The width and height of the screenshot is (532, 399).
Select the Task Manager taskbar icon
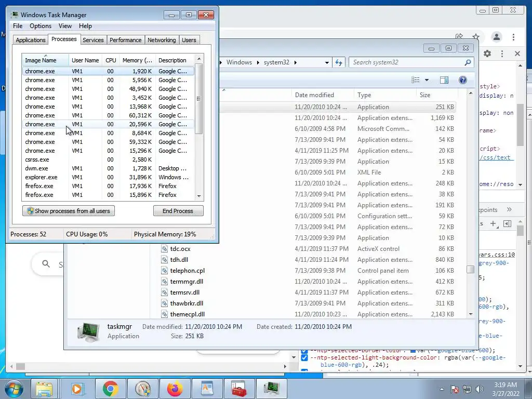pos(271,389)
